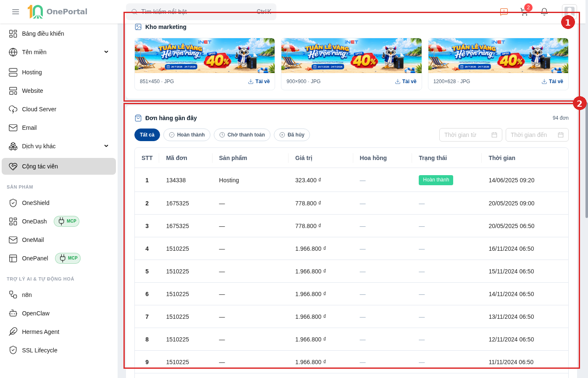Click the Trạng thái column header
The image size is (588, 378).
click(x=447, y=158)
